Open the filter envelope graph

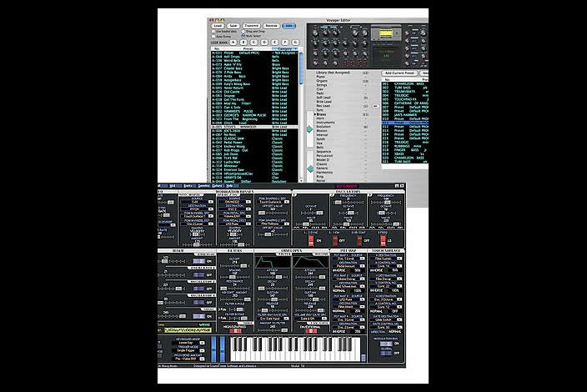point(273,262)
